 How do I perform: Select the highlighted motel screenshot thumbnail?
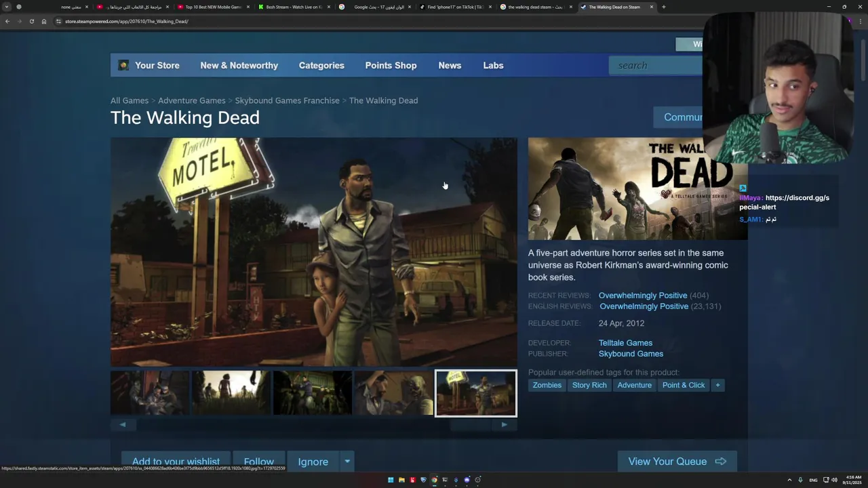tap(475, 393)
